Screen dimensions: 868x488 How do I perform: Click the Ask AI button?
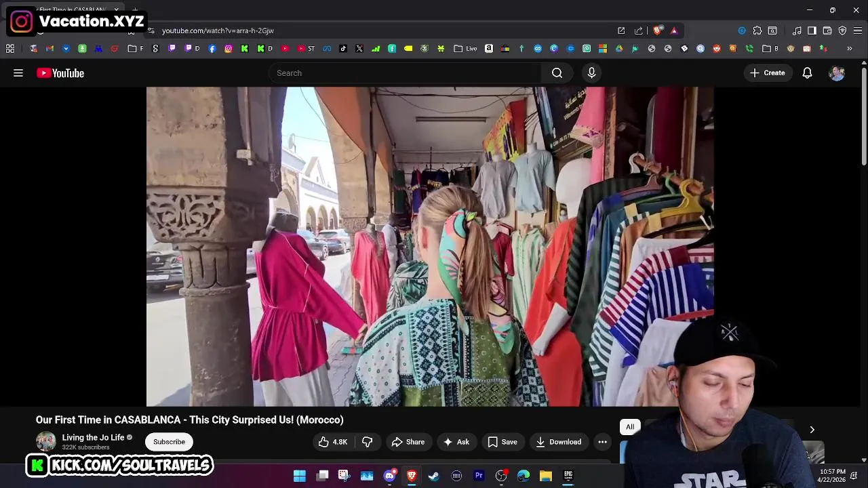(456, 442)
